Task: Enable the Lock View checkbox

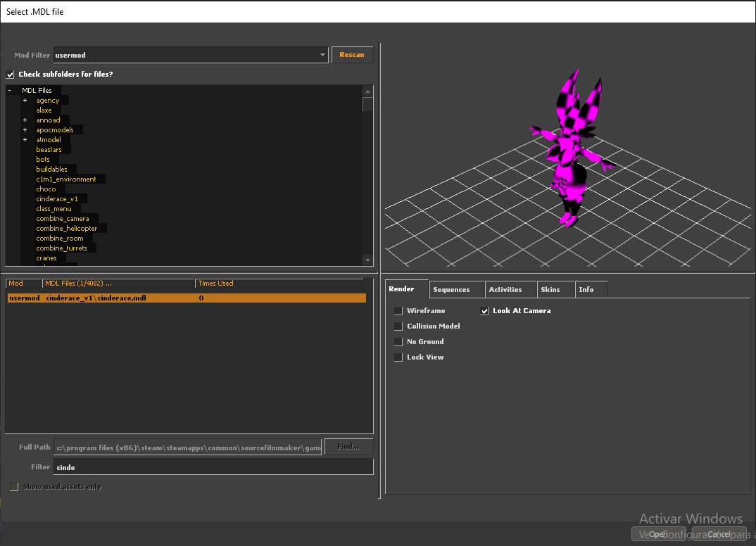Action: (398, 357)
